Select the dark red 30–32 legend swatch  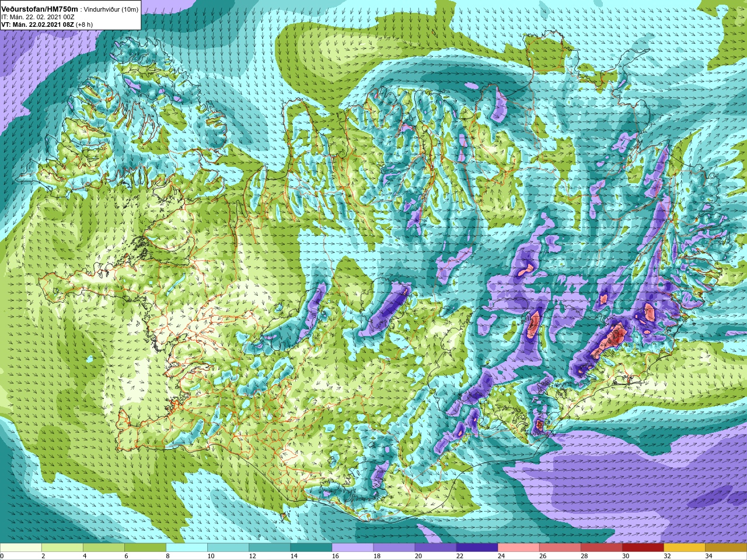point(643,548)
